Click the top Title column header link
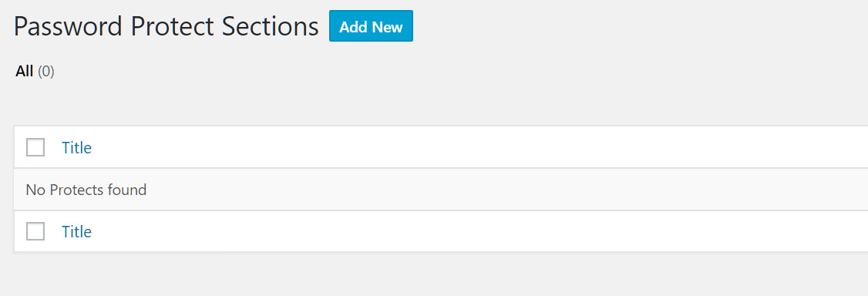This screenshot has width=868, height=296. click(76, 148)
